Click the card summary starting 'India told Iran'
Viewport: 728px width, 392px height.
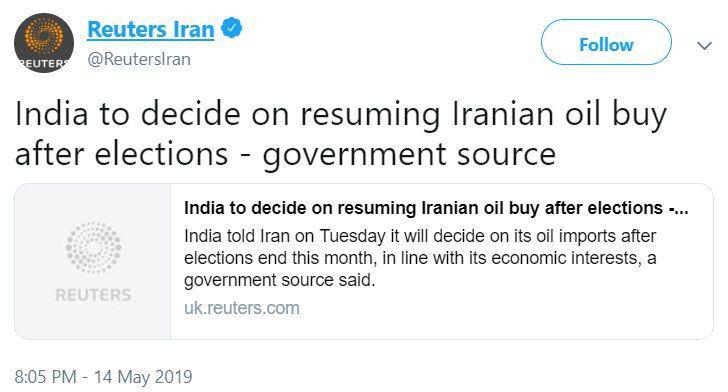click(420, 258)
